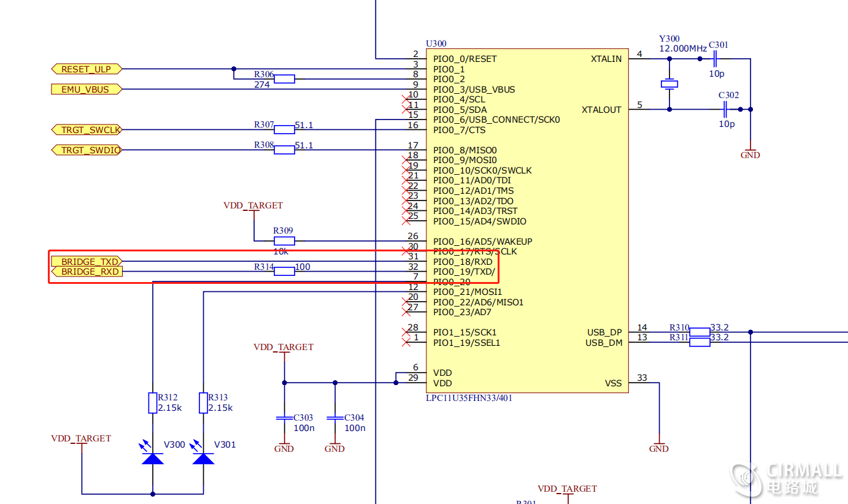The height and width of the screenshot is (504, 848).
Task: Click the 12.000MHz crystal frequency value
Action: [683, 48]
